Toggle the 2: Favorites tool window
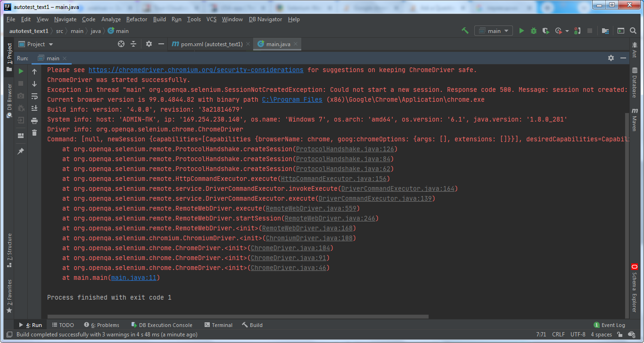Image resolution: width=644 pixels, height=343 pixels. tap(9, 295)
